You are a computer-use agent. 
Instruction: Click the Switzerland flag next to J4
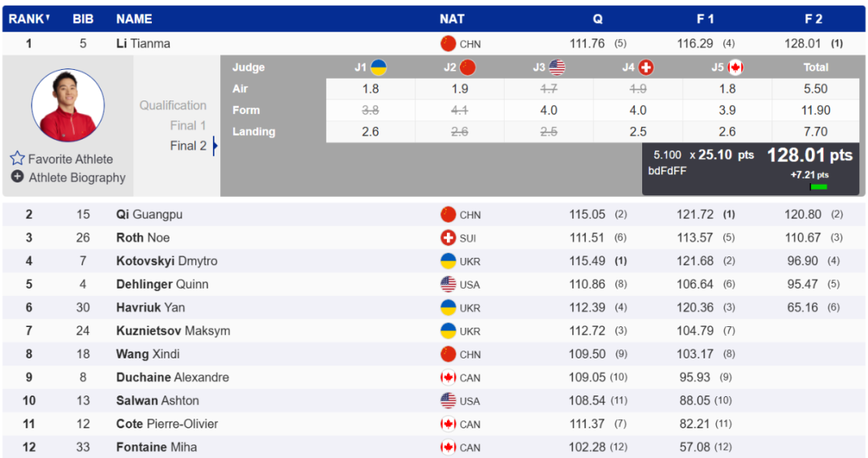click(645, 67)
